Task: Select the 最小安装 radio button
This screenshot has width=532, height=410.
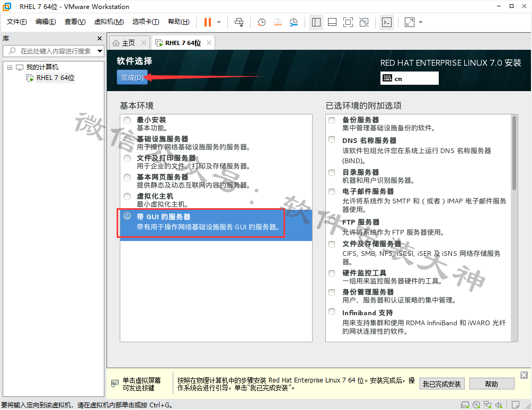Action: (127, 120)
